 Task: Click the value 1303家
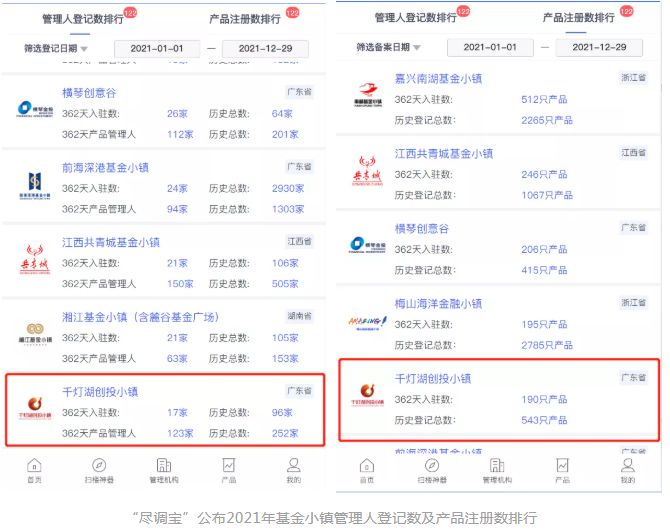click(288, 209)
